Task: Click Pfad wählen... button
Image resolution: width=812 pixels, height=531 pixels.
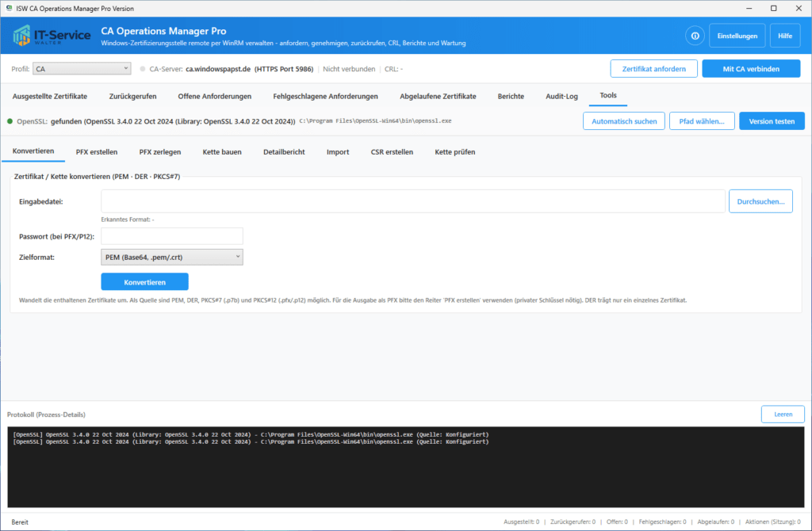Action: click(x=702, y=121)
